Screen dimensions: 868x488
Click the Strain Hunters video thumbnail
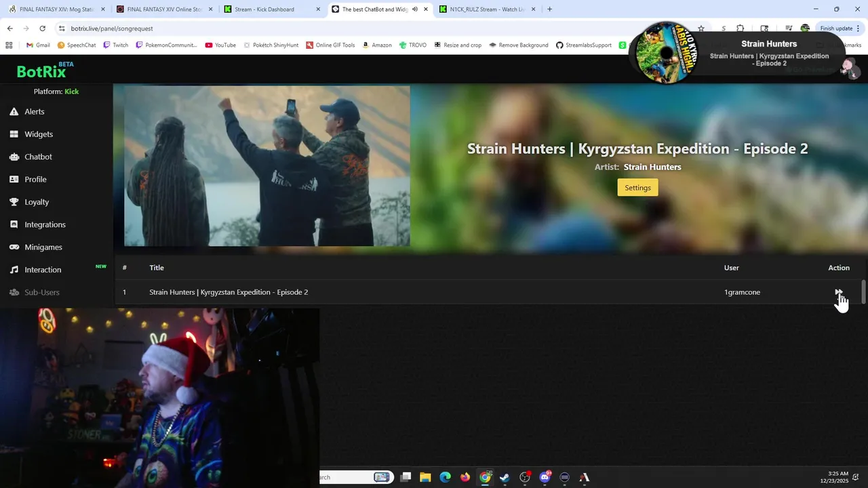pos(267,165)
